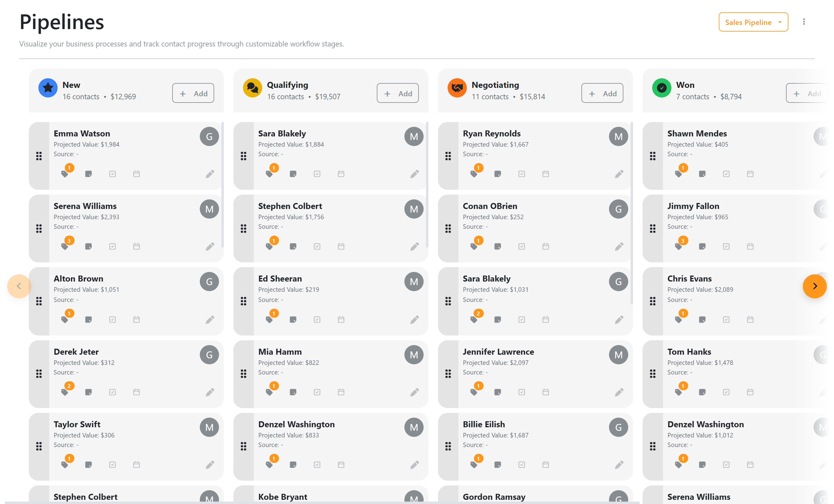The height and width of the screenshot is (504, 834).
Task: Open the Sales Pipeline dropdown
Action: click(x=753, y=22)
